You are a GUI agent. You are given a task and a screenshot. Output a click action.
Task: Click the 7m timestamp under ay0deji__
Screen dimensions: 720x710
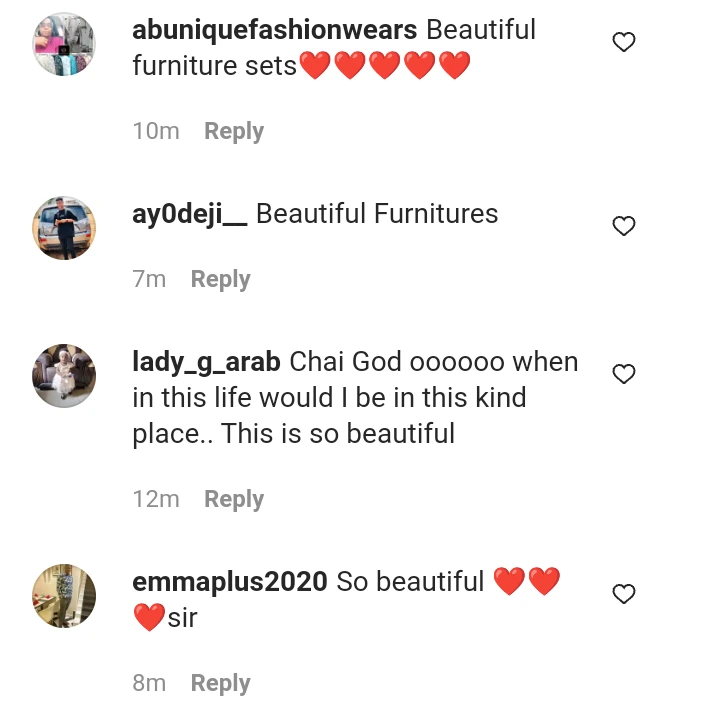(x=149, y=279)
